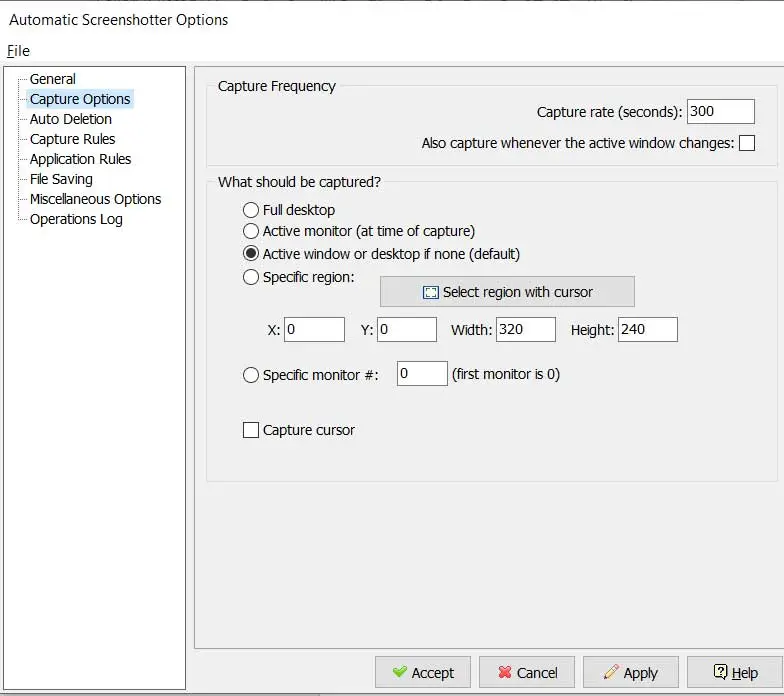The height and width of the screenshot is (696, 784).
Task: Click Select region with cursor button
Action: (507, 292)
